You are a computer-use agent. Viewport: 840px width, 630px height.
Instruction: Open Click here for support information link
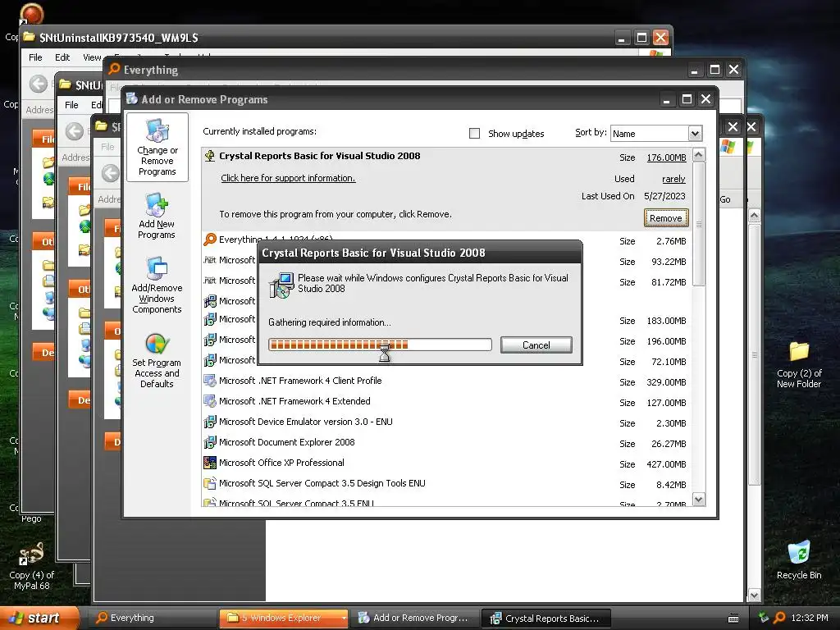tap(288, 178)
